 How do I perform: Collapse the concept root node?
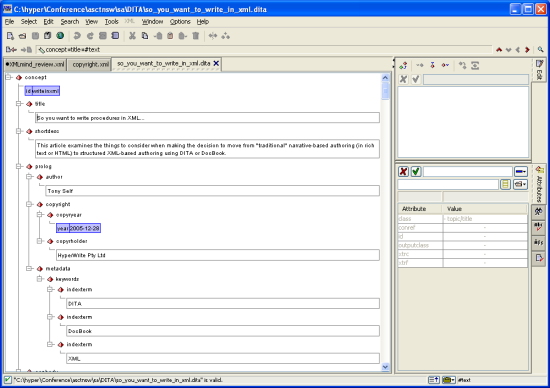click(x=8, y=77)
